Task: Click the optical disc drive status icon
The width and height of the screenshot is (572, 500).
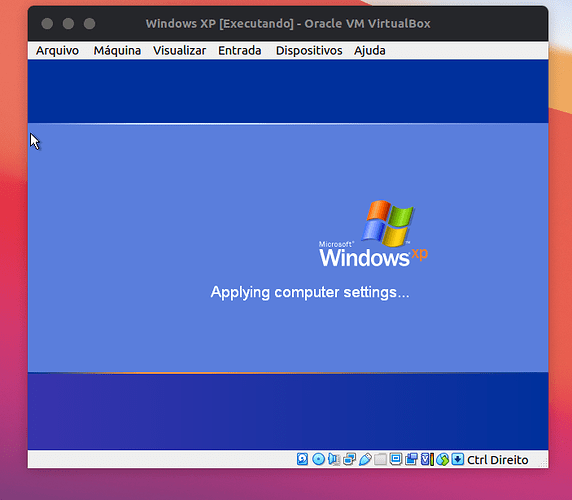Action: click(318, 459)
